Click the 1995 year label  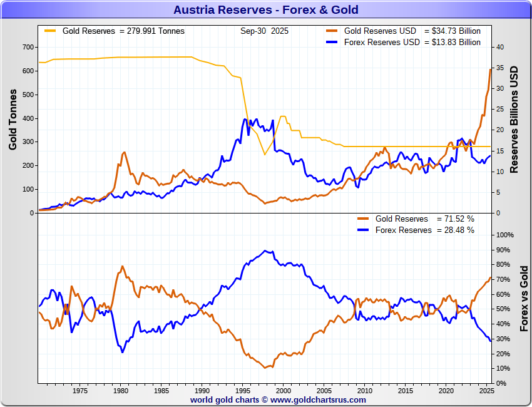pos(243,391)
